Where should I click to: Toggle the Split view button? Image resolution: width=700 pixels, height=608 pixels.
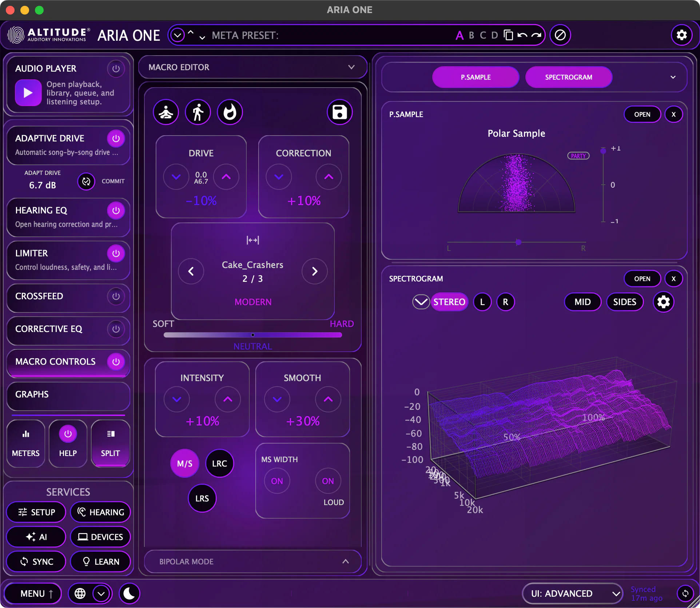[x=110, y=444]
